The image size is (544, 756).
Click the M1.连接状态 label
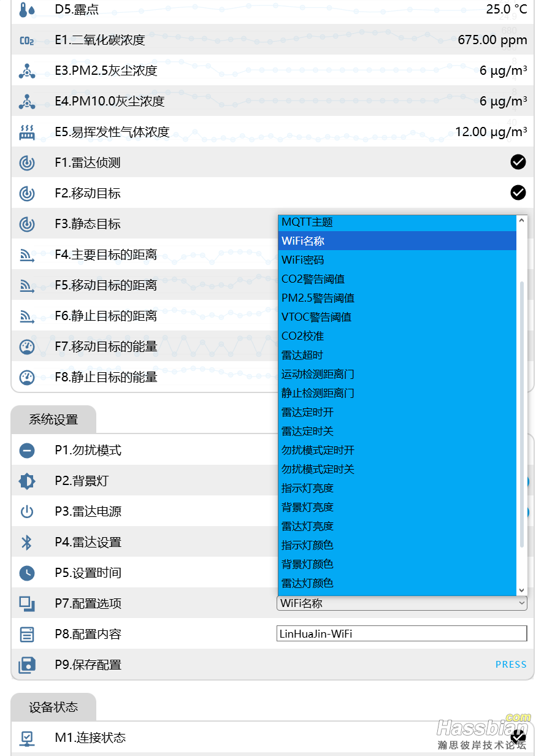(x=91, y=738)
